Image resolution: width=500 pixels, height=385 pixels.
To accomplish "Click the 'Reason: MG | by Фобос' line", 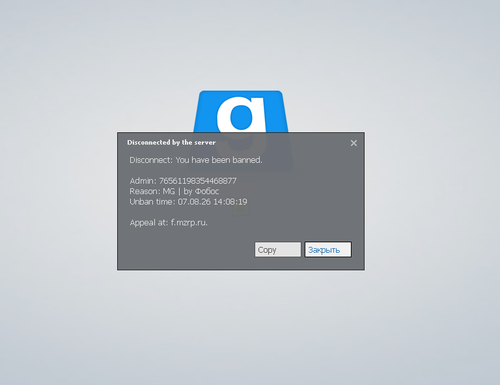I will 174,191.
